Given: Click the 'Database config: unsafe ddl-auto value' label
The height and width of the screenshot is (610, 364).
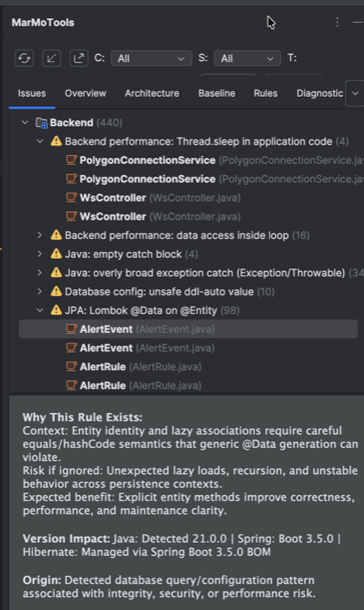Looking at the screenshot, I should [159, 292].
